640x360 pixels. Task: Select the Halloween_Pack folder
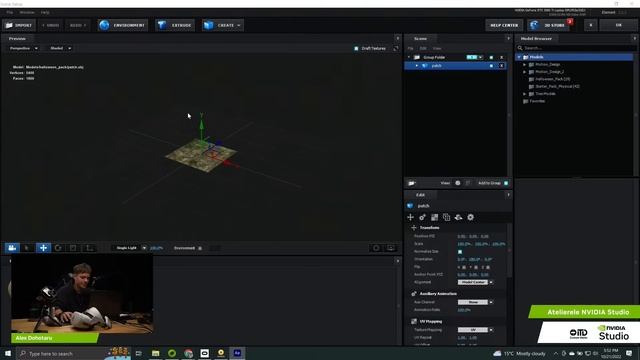[x=552, y=79]
